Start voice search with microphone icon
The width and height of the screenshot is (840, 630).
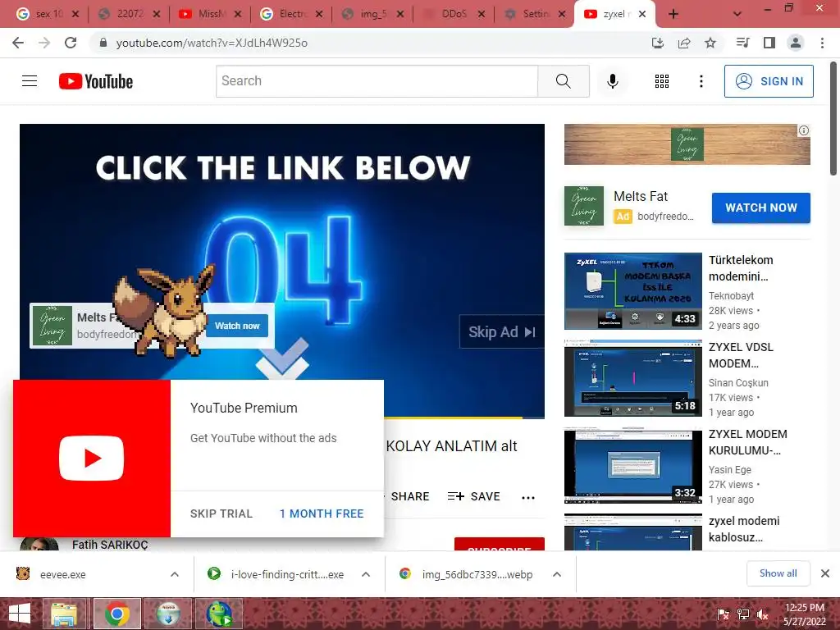[x=612, y=81]
